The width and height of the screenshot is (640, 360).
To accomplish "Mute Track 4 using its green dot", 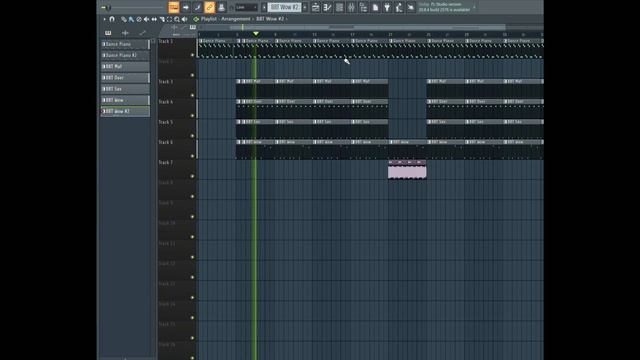I will pos(192,116).
